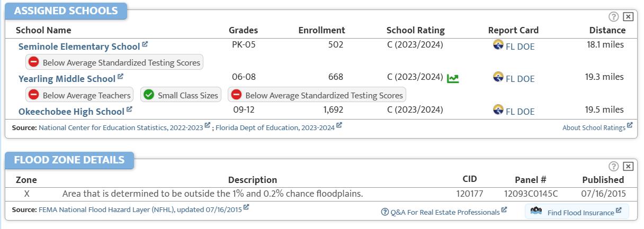Image resolution: width=644 pixels, height=229 pixels.
Task: Click help icon in Assigned Schools panel
Action: coord(614,17)
